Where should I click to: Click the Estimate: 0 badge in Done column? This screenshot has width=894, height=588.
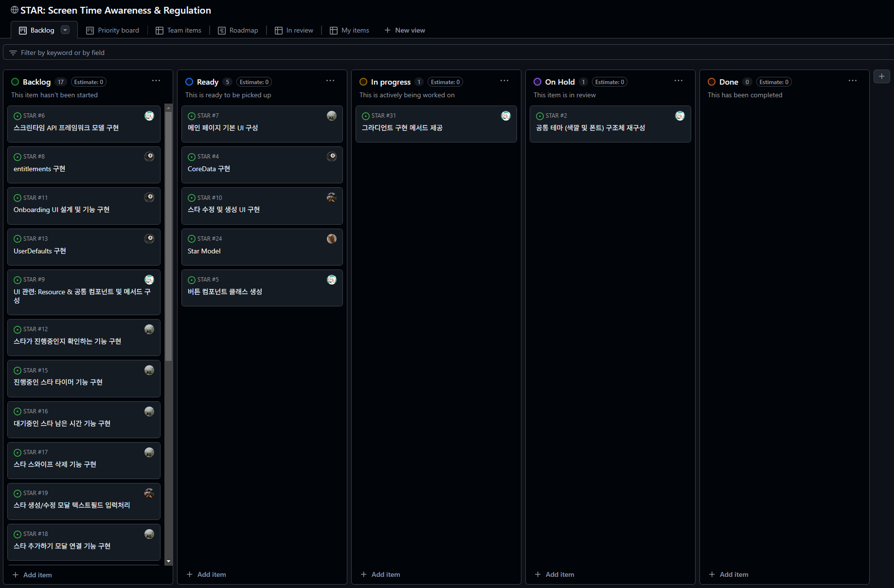774,82
